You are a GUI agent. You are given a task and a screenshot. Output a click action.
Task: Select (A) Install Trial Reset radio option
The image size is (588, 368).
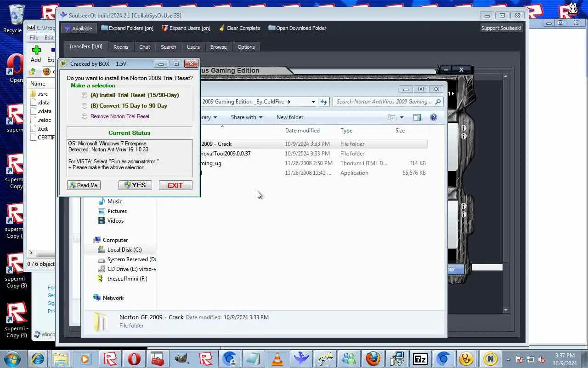tap(85, 95)
